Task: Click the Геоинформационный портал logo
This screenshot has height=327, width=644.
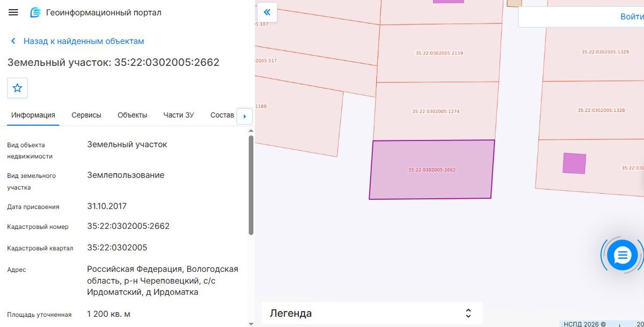Action: 96,12
